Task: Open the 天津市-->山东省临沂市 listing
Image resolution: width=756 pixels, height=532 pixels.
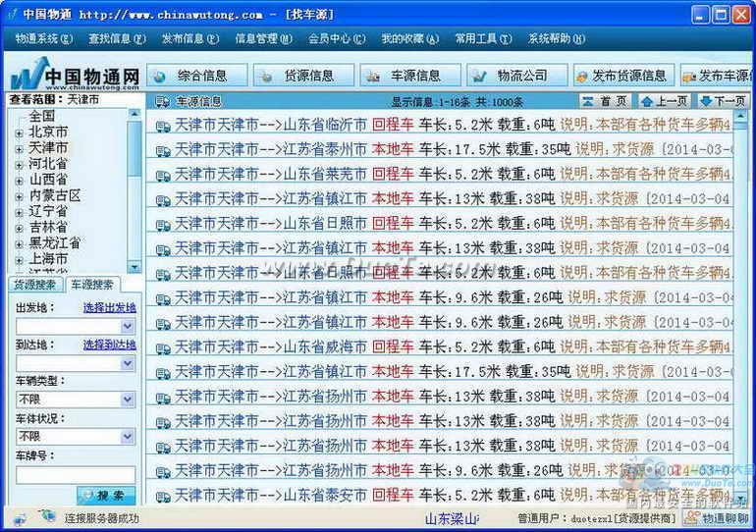Action: tap(271, 125)
